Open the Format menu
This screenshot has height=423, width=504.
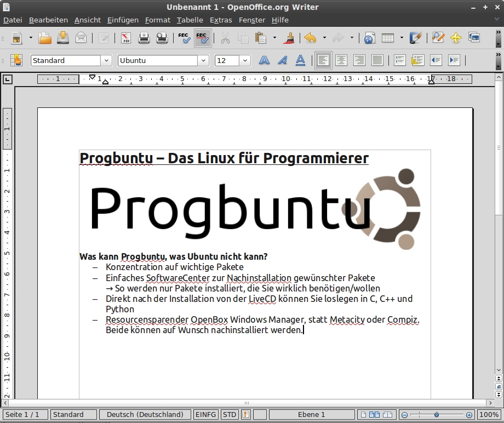click(158, 20)
